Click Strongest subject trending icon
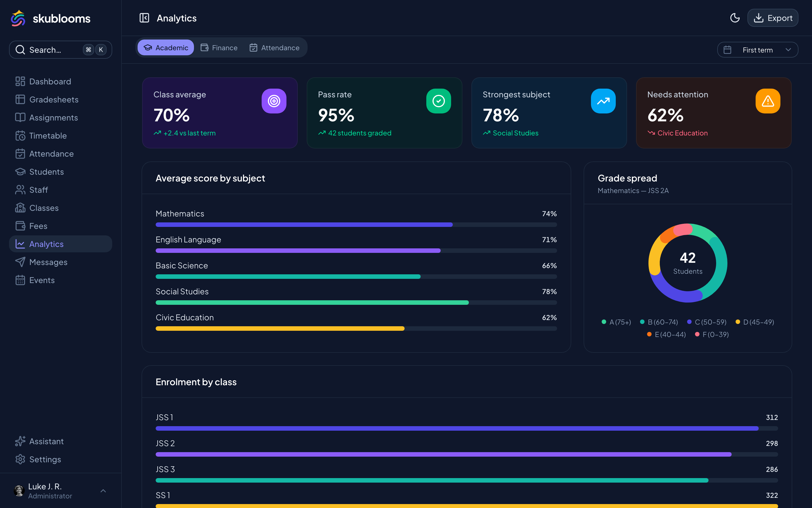812x508 pixels. point(603,101)
